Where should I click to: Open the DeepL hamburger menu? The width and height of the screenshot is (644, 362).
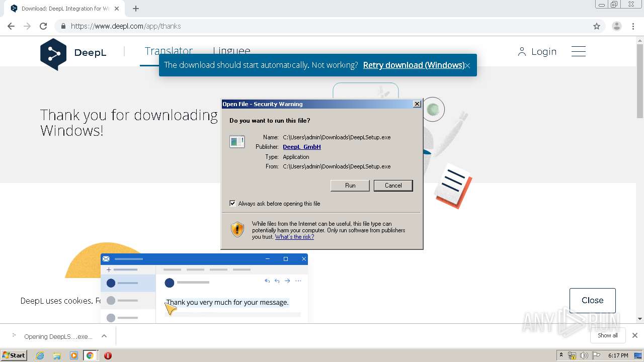coord(579,51)
